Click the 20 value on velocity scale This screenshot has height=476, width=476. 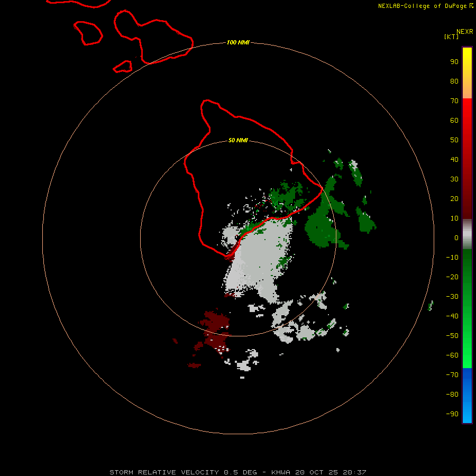pyautogui.click(x=454, y=198)
